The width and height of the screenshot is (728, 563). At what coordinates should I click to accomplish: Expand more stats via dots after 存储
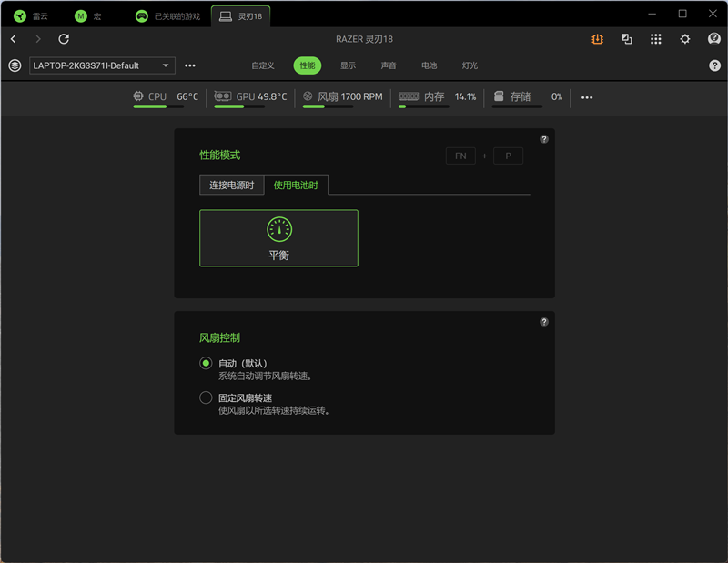click(x=587, y=97)
